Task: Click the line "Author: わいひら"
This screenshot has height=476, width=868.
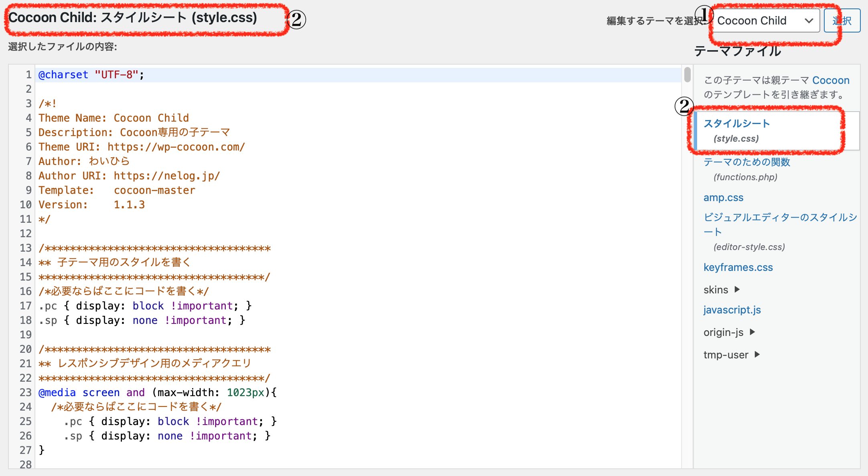Action: point(84,161)
